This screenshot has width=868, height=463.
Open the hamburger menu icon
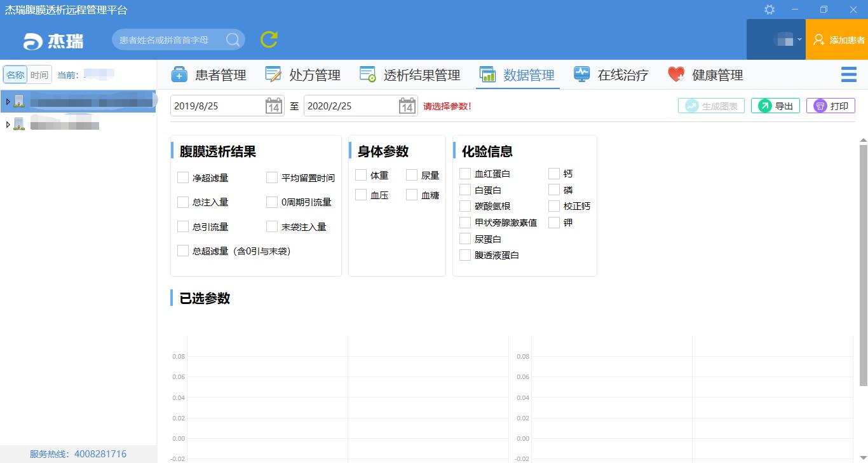click(848, 75)
